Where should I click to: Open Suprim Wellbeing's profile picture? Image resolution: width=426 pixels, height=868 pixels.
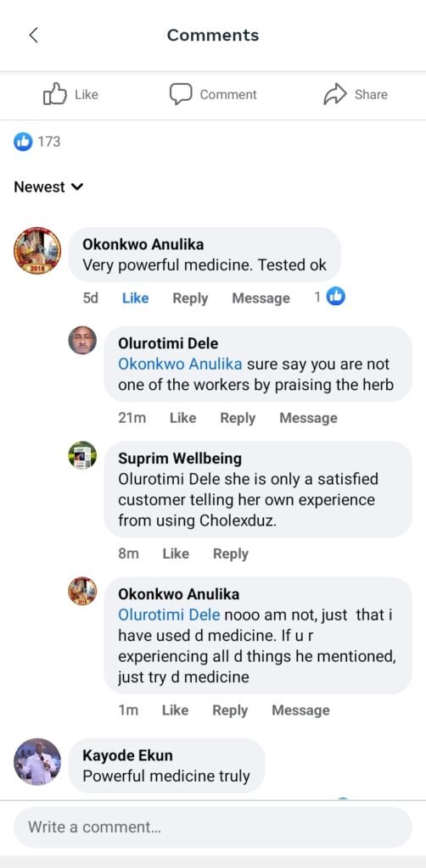pos(82,455)
